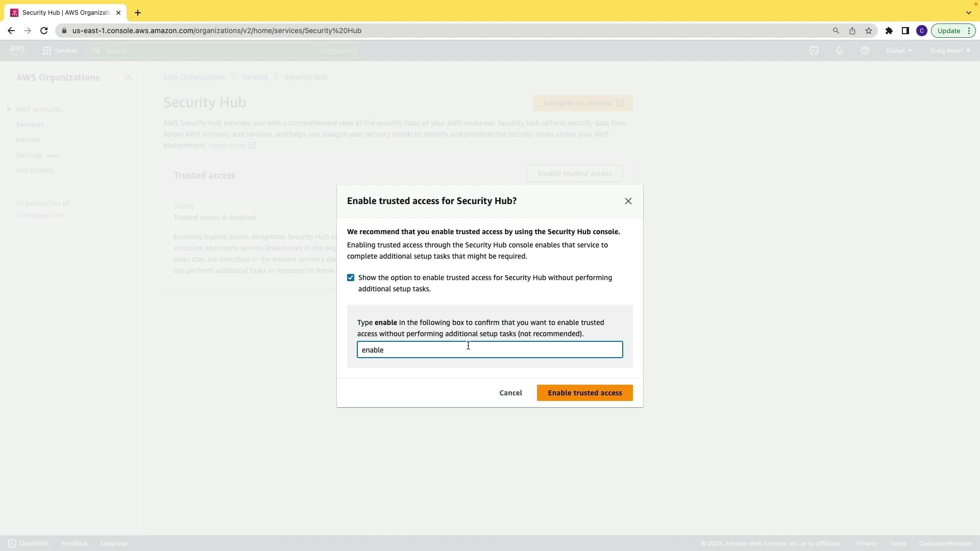
Task: Open the browser side panel icon
Action: (905, 31)
